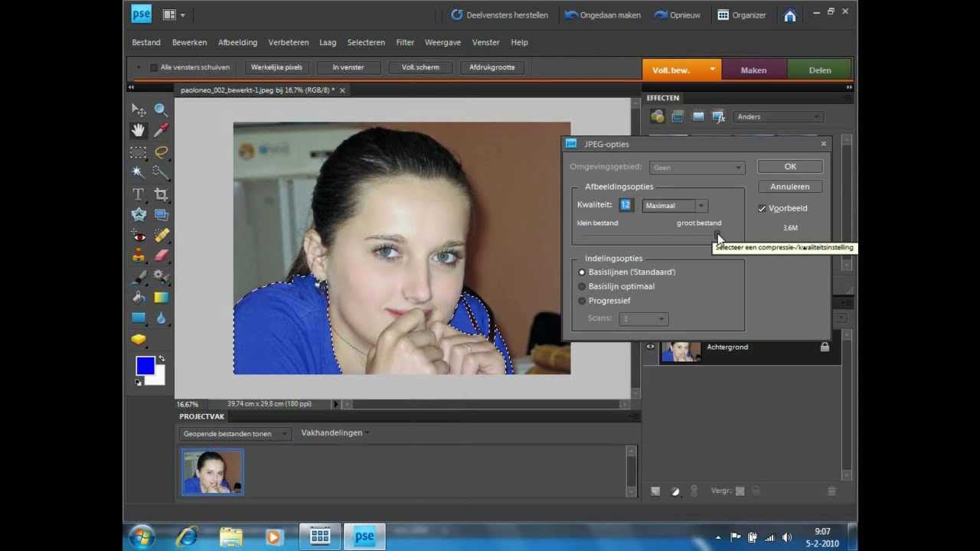The height and width of the screenshot is (551, 980).
Task: Open the Filter menu
Action: point(405,42)
